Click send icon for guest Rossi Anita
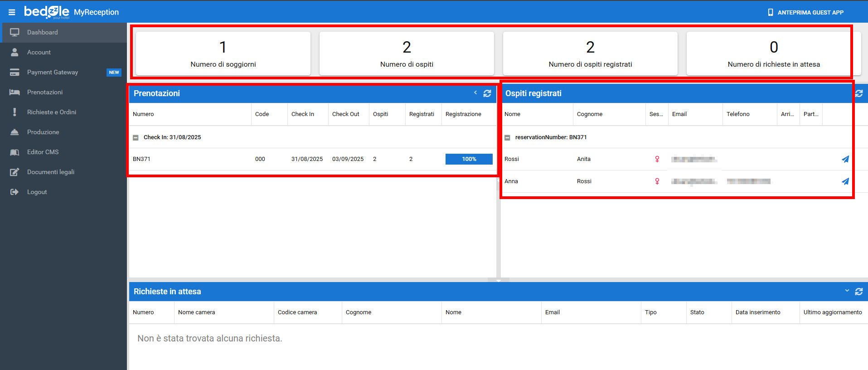The image size is (868, 370). [845, 159]
